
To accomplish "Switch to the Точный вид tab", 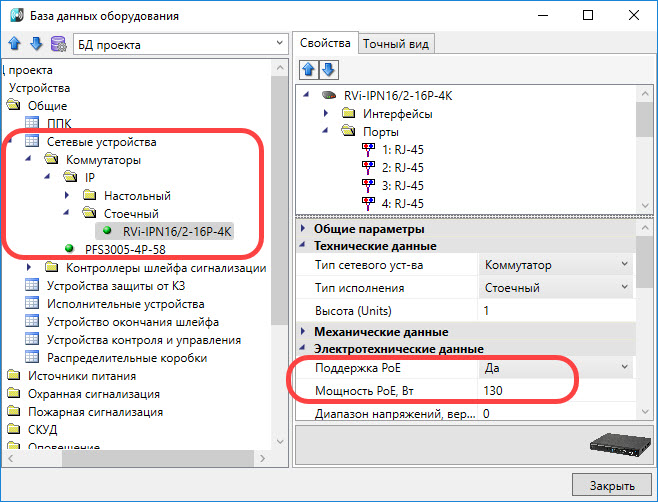I will coord(396,44).
